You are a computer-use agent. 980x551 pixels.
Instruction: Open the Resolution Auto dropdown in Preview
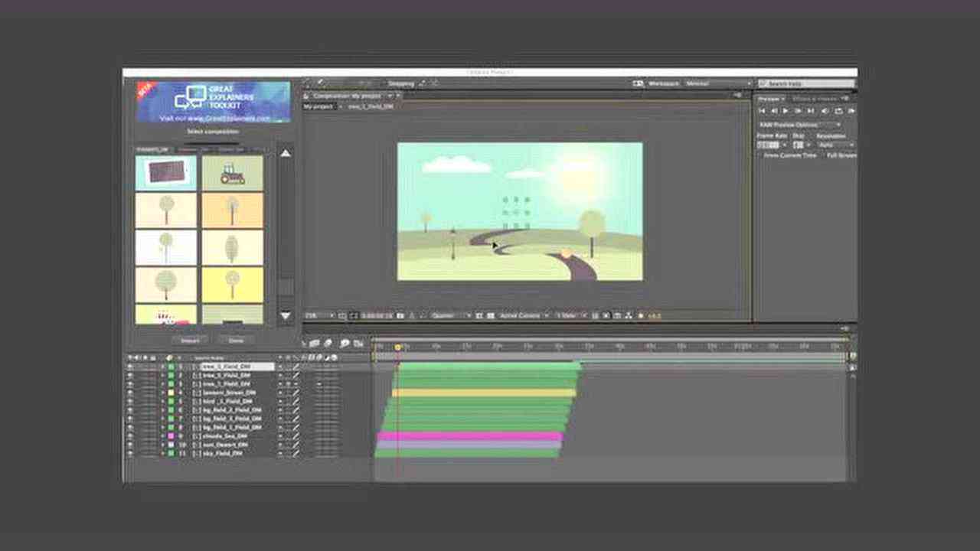(x=835, y=145)
